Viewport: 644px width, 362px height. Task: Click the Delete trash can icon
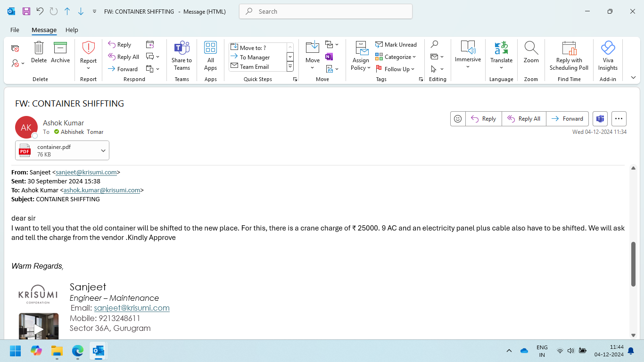[39, 49]
